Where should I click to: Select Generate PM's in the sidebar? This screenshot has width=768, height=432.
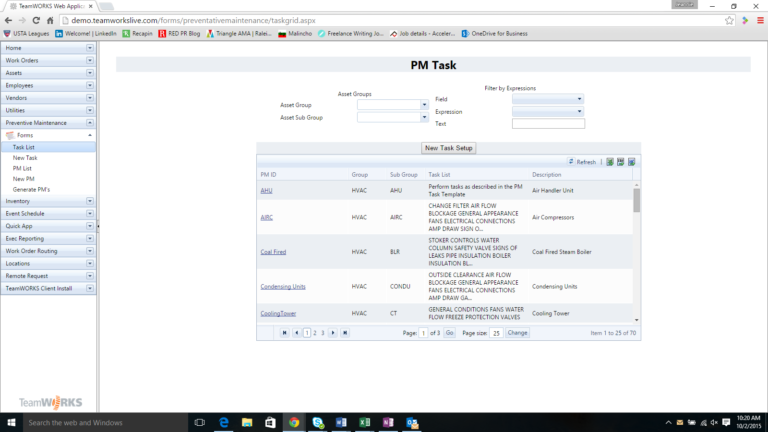tap(31, 190)
